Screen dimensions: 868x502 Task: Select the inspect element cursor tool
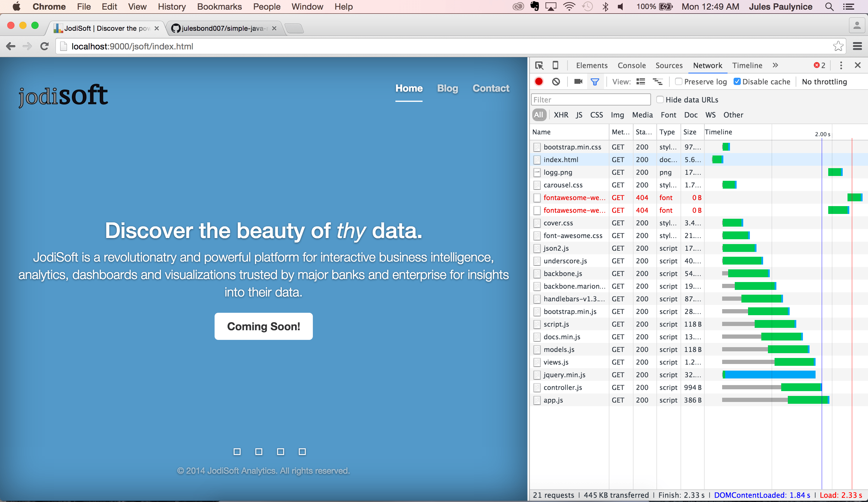pyautogui.click(x=539, y=65)
